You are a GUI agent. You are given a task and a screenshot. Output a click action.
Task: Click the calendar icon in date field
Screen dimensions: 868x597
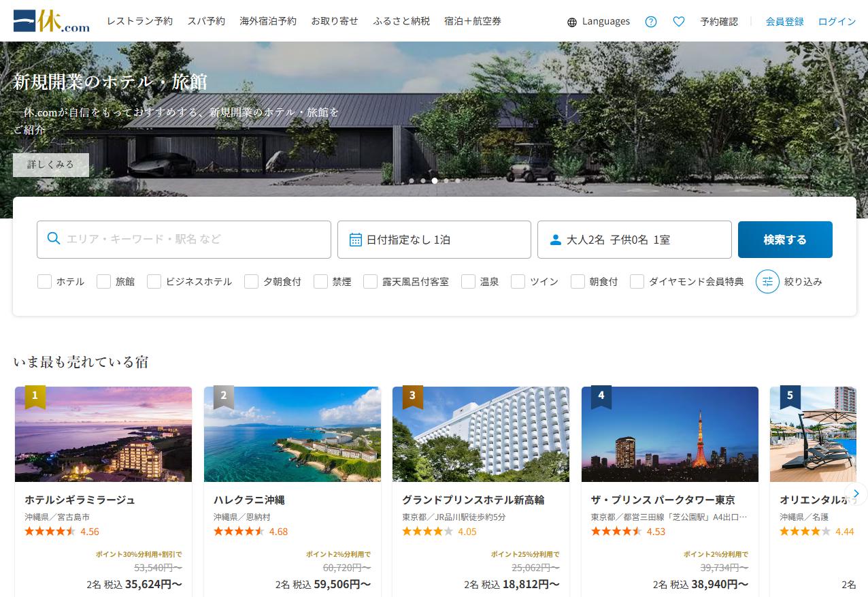[x=355, y=240]
